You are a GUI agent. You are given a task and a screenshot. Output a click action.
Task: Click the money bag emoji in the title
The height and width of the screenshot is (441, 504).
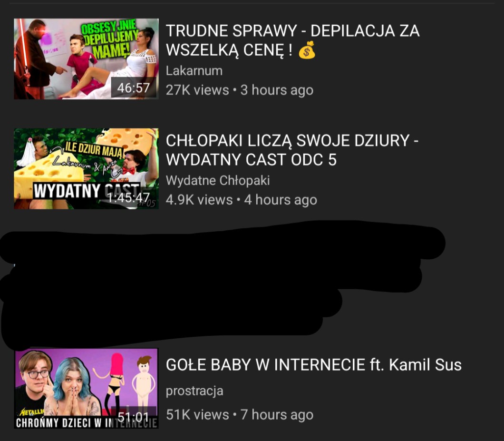(x=307, y=50)
